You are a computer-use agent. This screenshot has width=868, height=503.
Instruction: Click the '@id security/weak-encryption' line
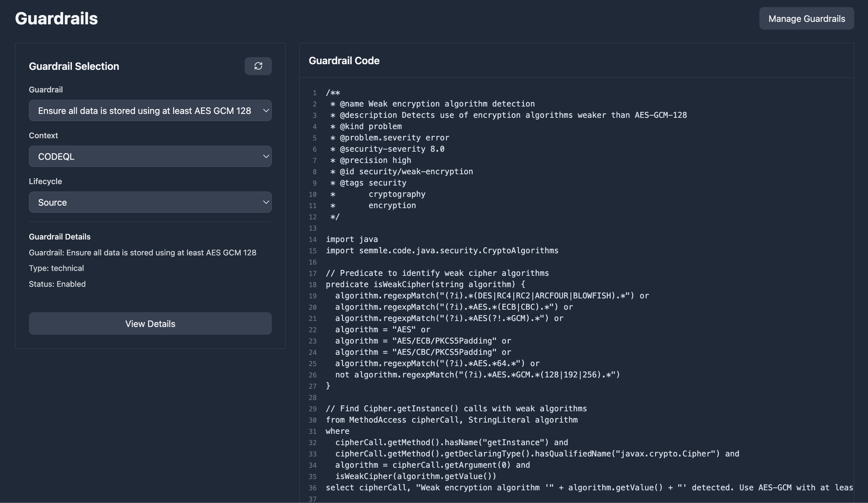pos(402,171)
